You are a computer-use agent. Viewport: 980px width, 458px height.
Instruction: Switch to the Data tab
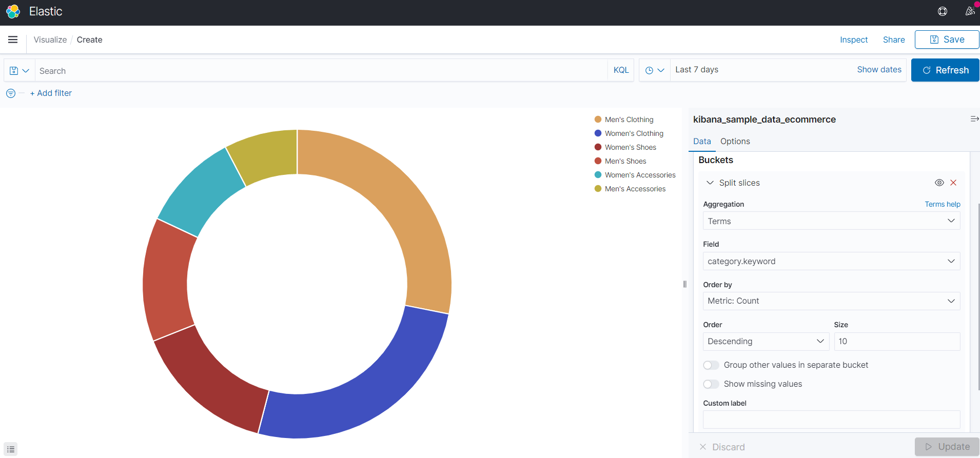pyautogui.click(x=702, y=142)
